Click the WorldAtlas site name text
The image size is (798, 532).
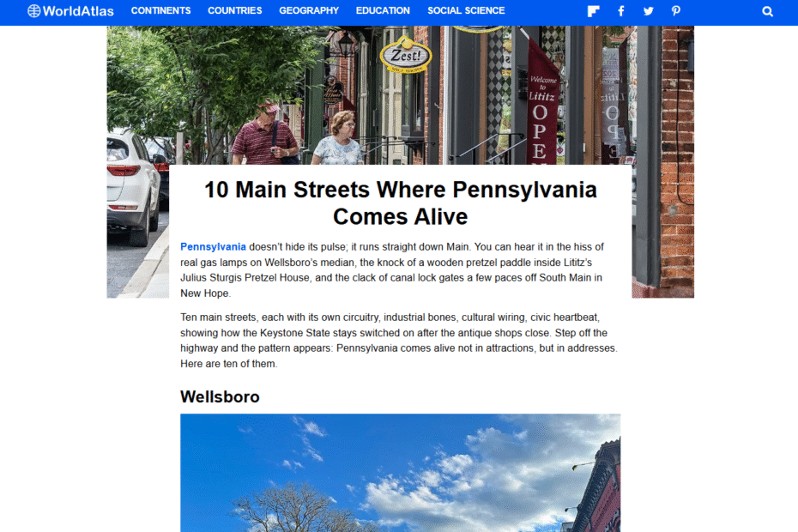point(78,11)
